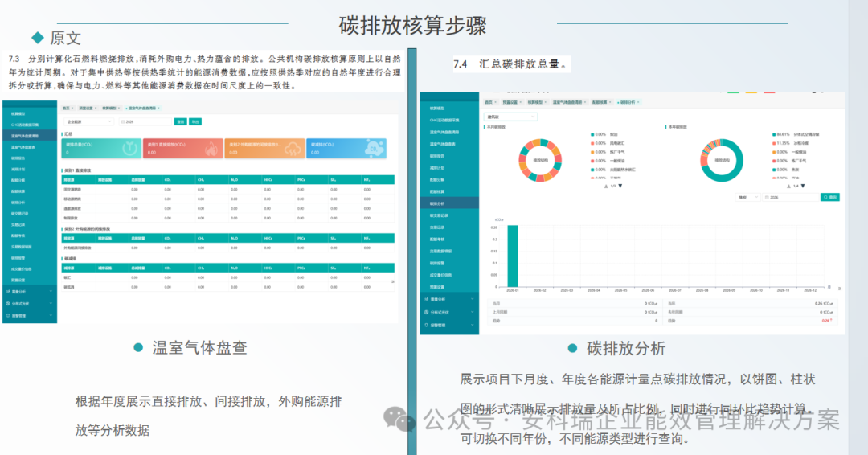Viewport: 868px width, 455px height.
Task: Open 企业能源 dropdown in 温室气体盘查 screenshot
Action: pos(88,121)
